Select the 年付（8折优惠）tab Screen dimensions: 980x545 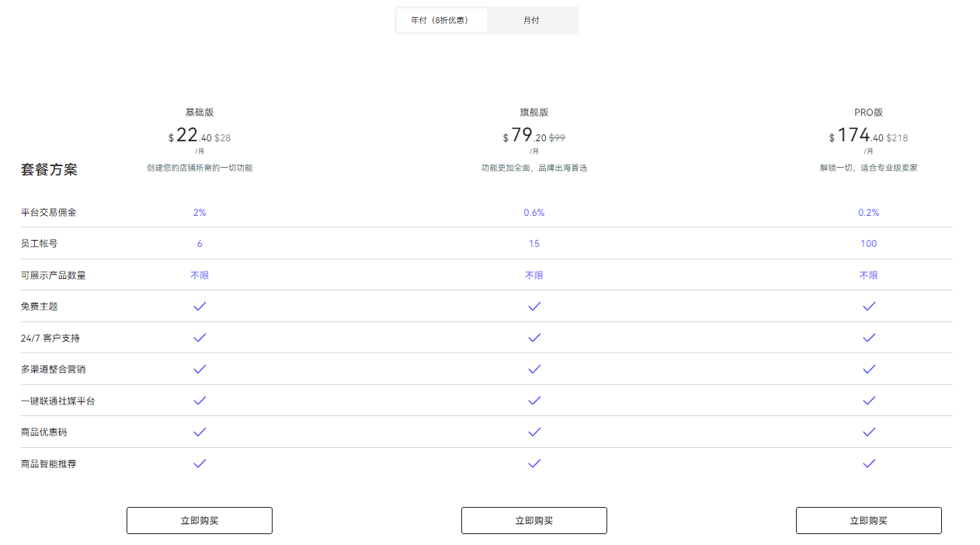(x=441, y=19)
